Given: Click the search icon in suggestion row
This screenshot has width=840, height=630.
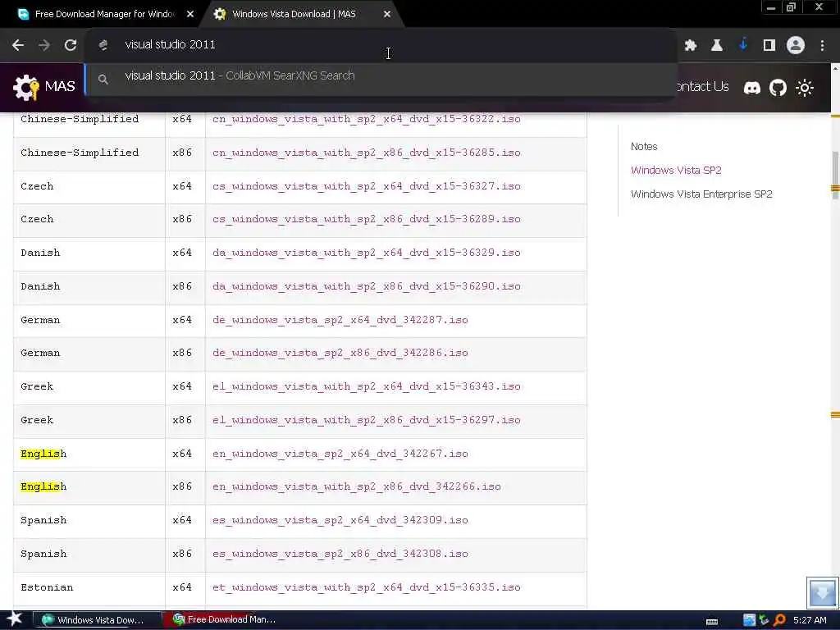Looking at the screenshot, I should 103,80.
